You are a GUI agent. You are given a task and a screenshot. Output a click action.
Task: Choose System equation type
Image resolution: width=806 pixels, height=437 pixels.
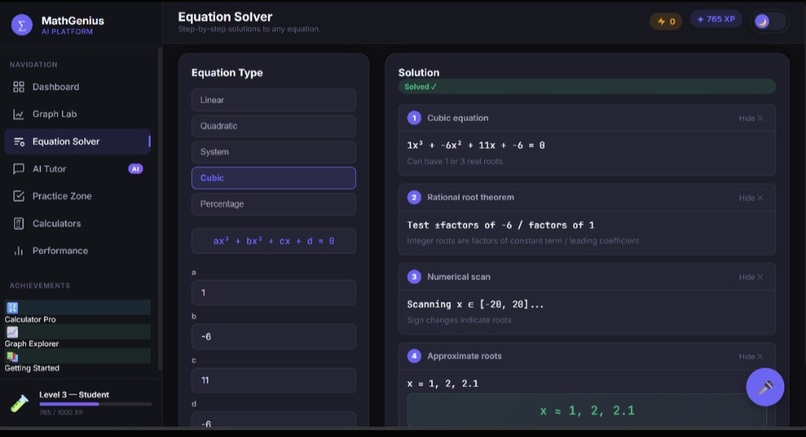click(x=273, y=152)
